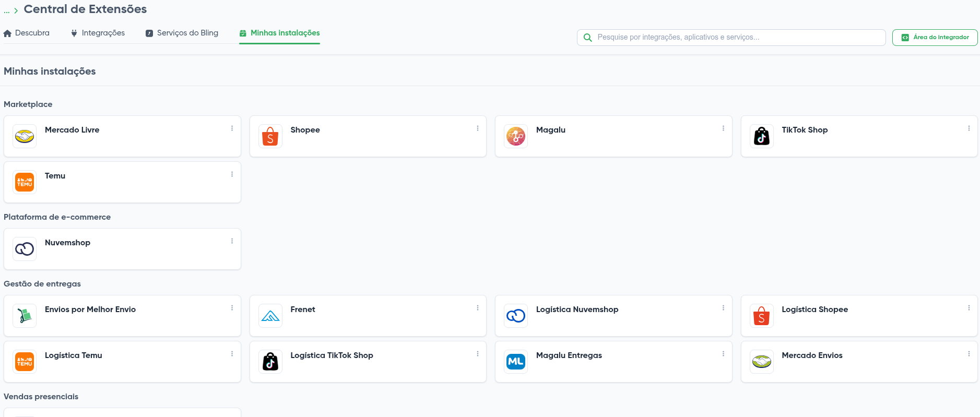Open three-dot menu on Logística Shopee
The height and width of the screenshot is (417, 980).
[x=969, y=308]
